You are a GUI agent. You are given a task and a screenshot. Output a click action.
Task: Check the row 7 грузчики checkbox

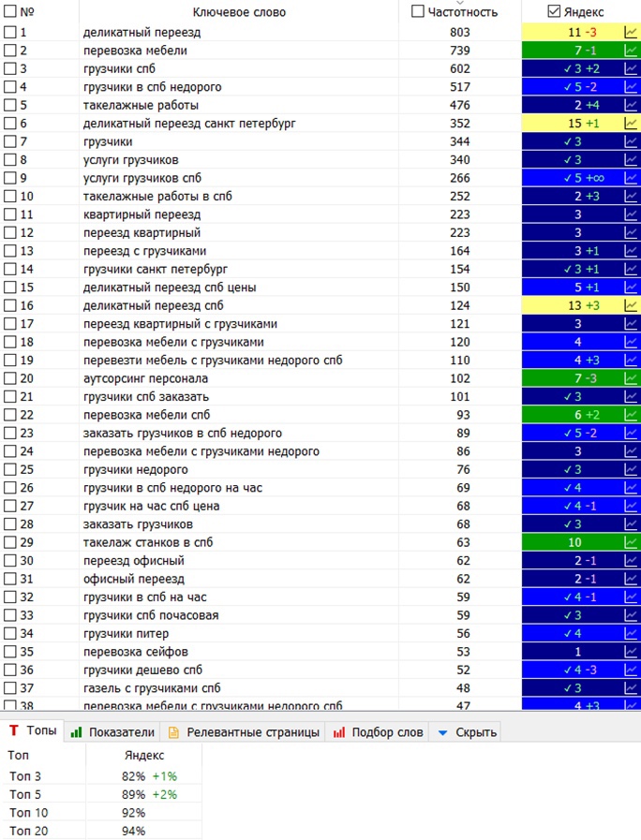click(x=10, y=141)
